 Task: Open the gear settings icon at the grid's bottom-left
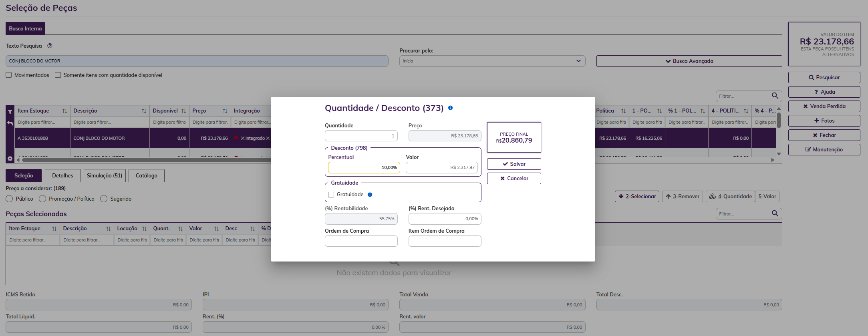[10, 159]
